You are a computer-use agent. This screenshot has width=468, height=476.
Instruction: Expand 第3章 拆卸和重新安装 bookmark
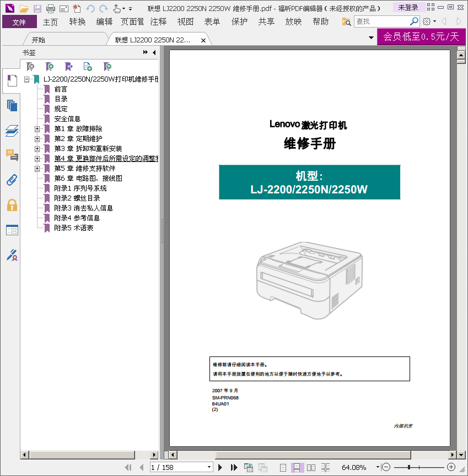(x=37, y=149)
